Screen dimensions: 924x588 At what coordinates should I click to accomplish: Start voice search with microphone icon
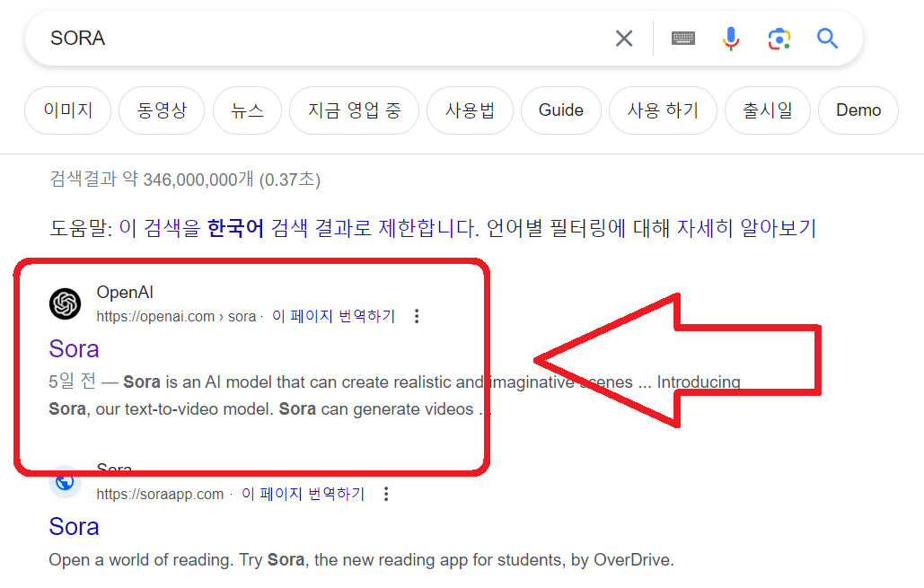pos(731,39)
